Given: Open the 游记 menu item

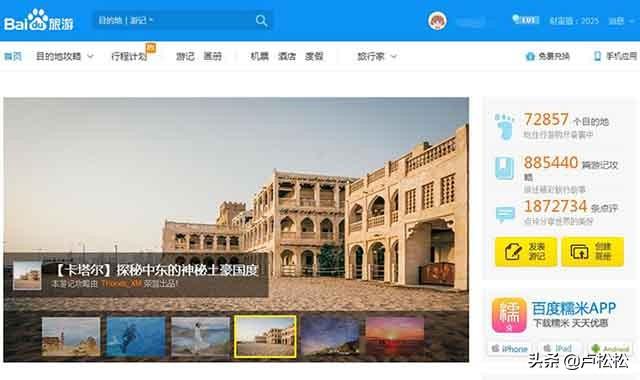Looking at the screenshot, I should pyautogui.click(x=185, y=56).
